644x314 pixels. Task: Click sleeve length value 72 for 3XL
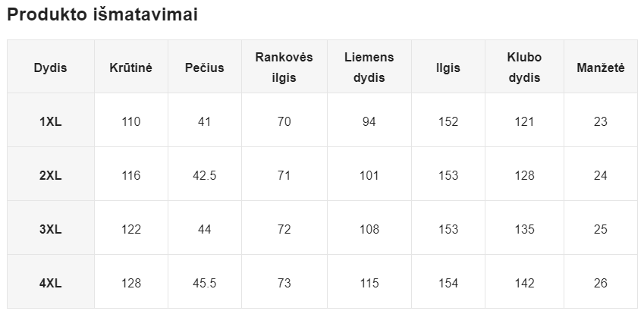(x=284, y=229)
